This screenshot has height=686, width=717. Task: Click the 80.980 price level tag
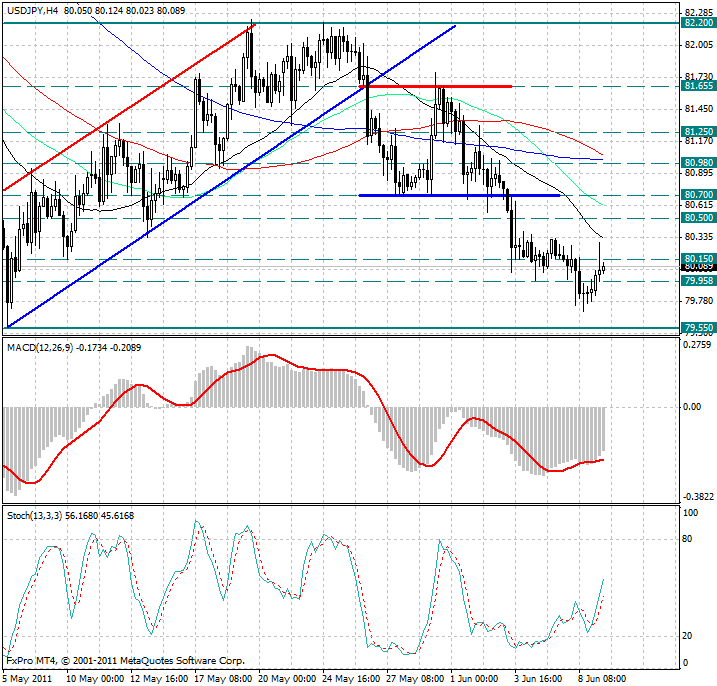click(x=697, y=162)
